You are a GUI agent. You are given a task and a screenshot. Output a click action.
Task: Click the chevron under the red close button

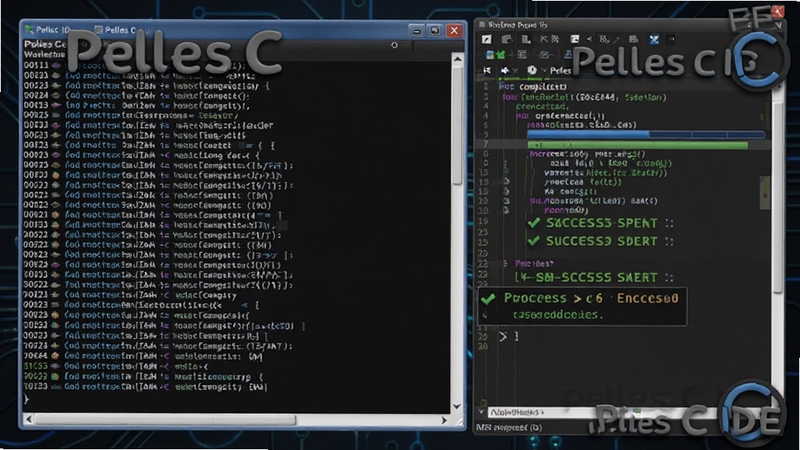pos(778,25)
